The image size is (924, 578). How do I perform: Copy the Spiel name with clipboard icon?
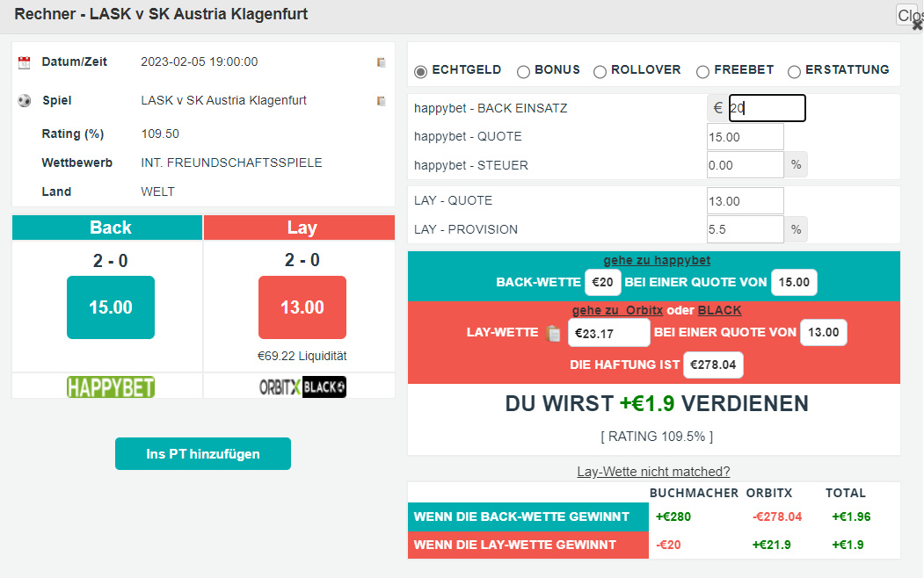pos(382,101)
